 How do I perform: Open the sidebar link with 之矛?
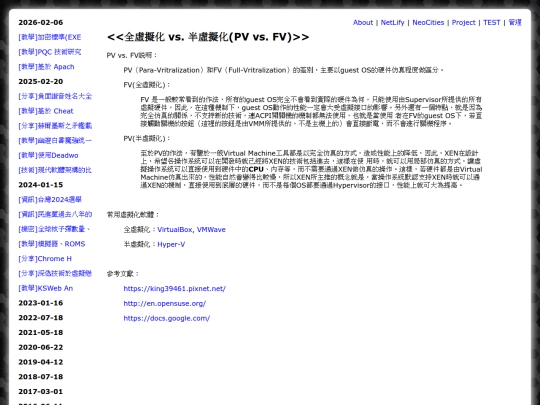55,126
